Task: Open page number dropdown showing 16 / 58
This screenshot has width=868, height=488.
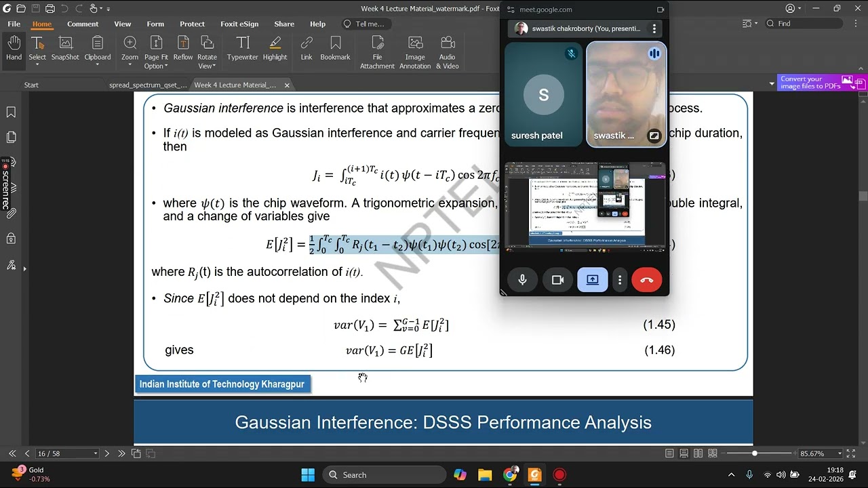Action: (96, 453)
